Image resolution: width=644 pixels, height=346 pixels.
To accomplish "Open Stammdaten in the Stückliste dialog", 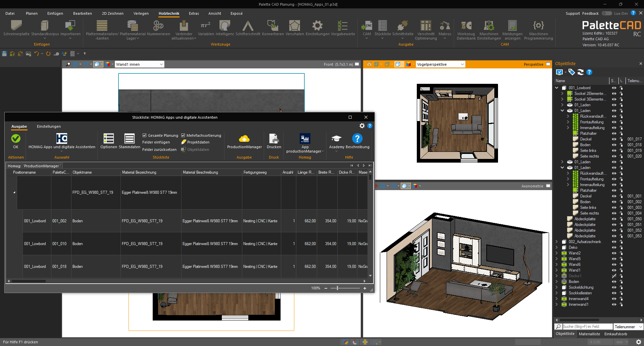I will click(129, 139).
